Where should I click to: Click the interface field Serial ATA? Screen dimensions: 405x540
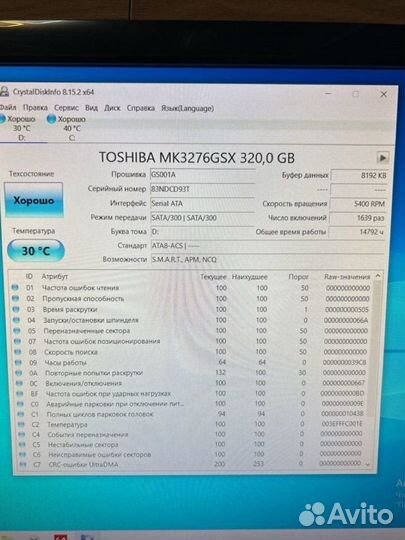202,204
